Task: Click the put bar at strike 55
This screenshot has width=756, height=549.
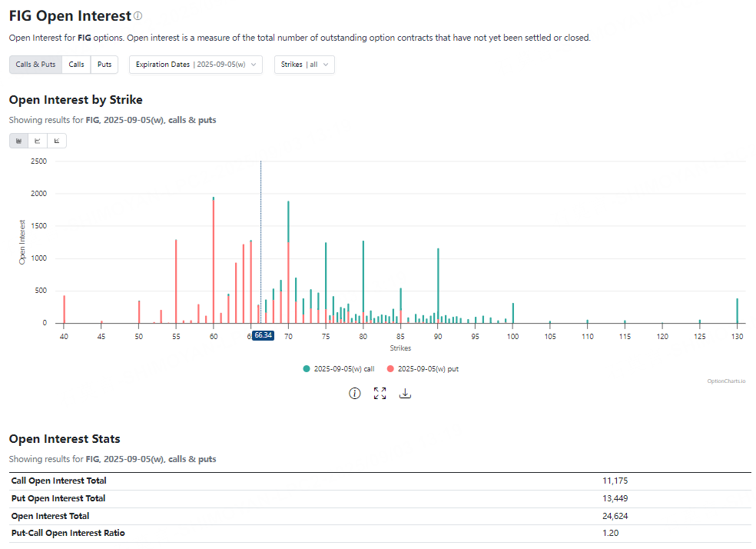Action: [x=176, y=281]
